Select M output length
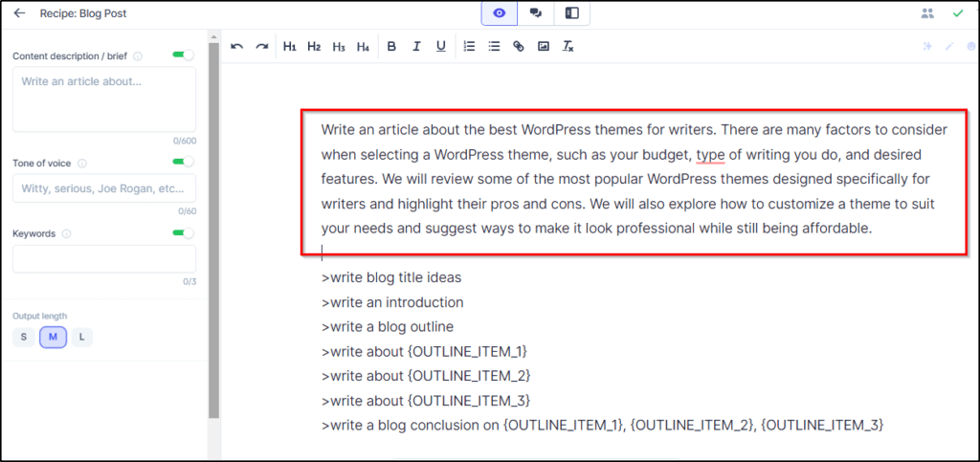Screen dimensions: 980x462 tap(54, 337)
